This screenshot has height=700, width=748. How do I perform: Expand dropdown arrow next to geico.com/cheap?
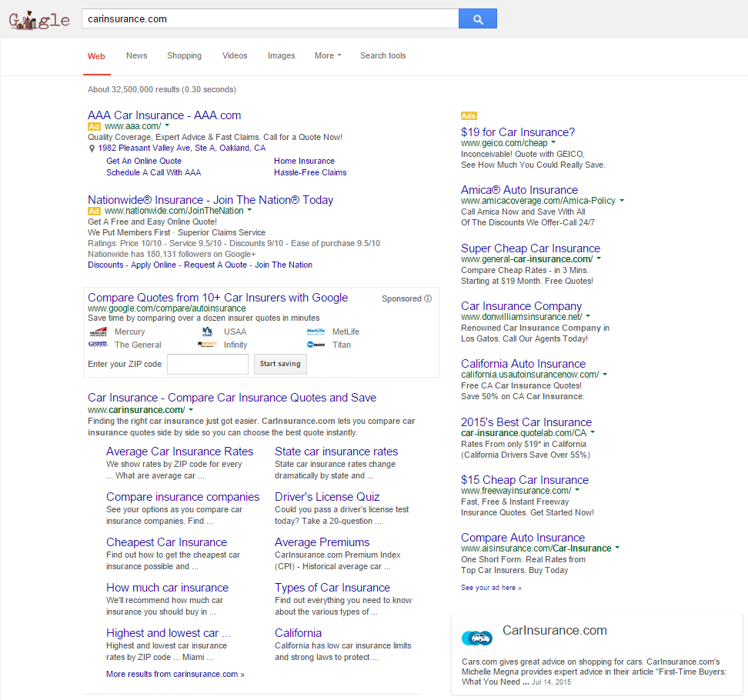[x=553, y=142]
